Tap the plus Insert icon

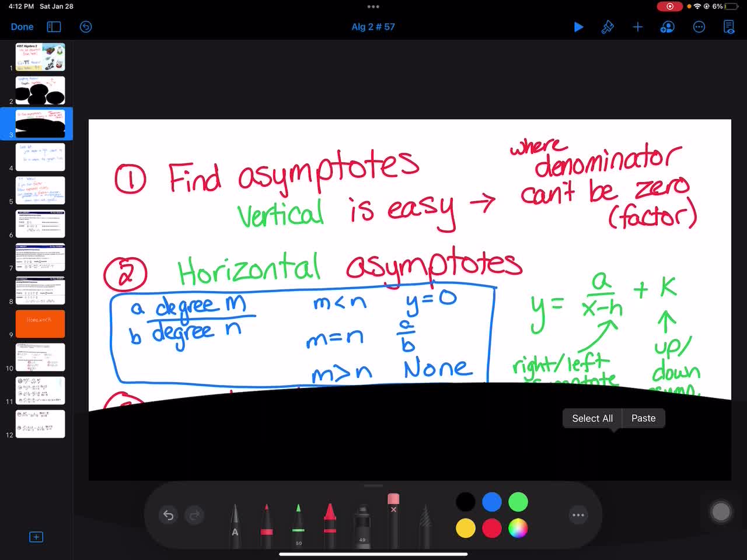[x=638, y=27]
